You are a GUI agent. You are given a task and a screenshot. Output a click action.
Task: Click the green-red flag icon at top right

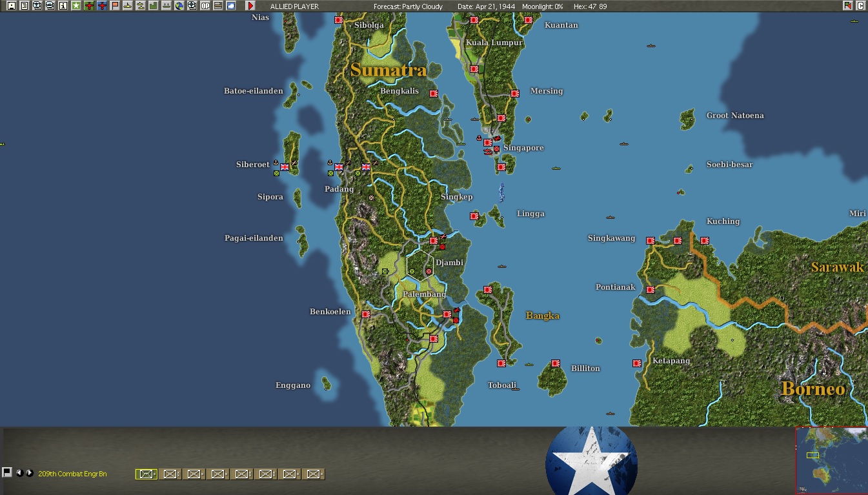(x=847, y=6)
